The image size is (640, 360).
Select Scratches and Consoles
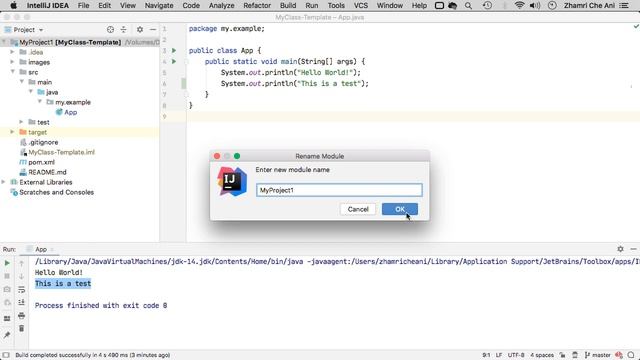56,192
